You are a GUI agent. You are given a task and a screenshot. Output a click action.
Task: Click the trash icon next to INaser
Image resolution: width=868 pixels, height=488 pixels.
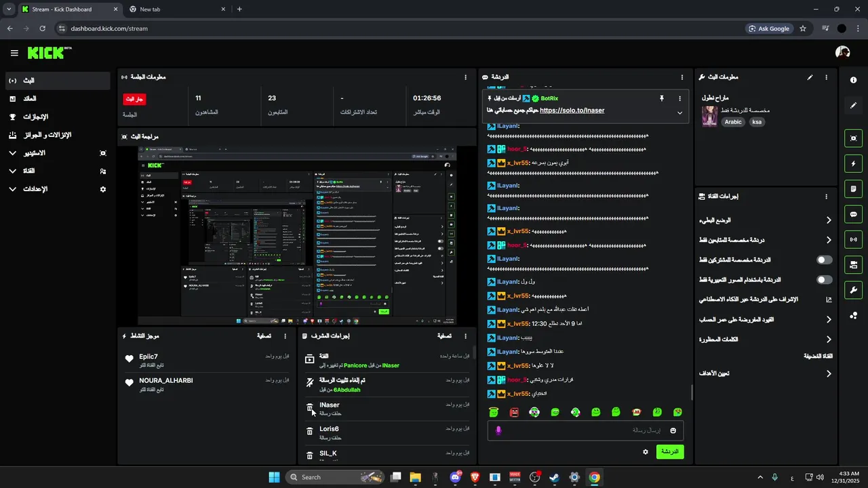coord(310,407)
